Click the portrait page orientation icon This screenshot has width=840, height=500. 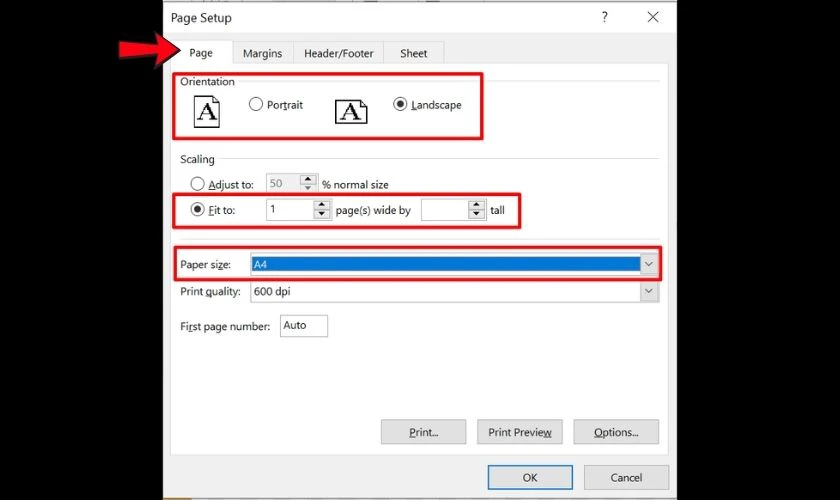(206, 111)
